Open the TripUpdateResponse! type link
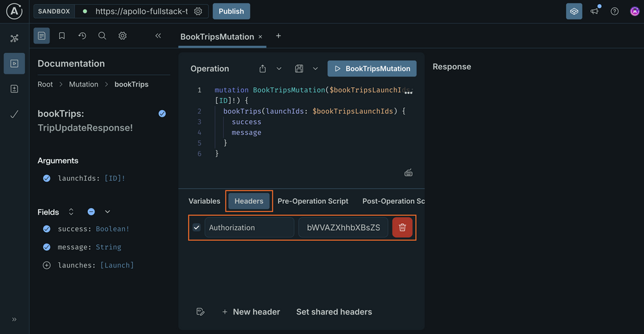This screenshot has height=334, width=644. [85, 128]
